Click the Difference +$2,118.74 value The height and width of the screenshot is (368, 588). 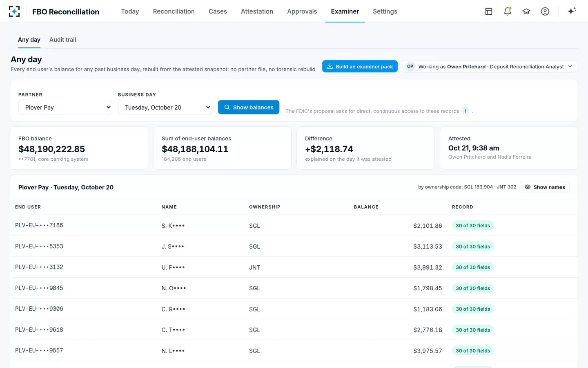pos(329,149)
